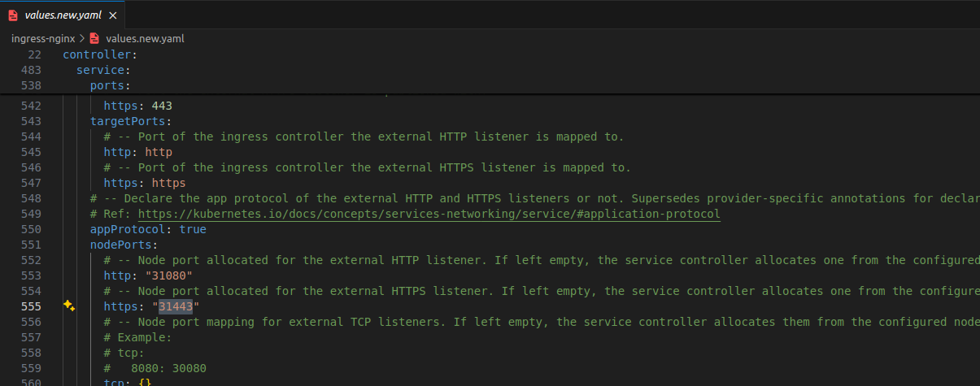Close the values.new.yaml tab
This screenshot has width=980, height=386.
(112, 15)
